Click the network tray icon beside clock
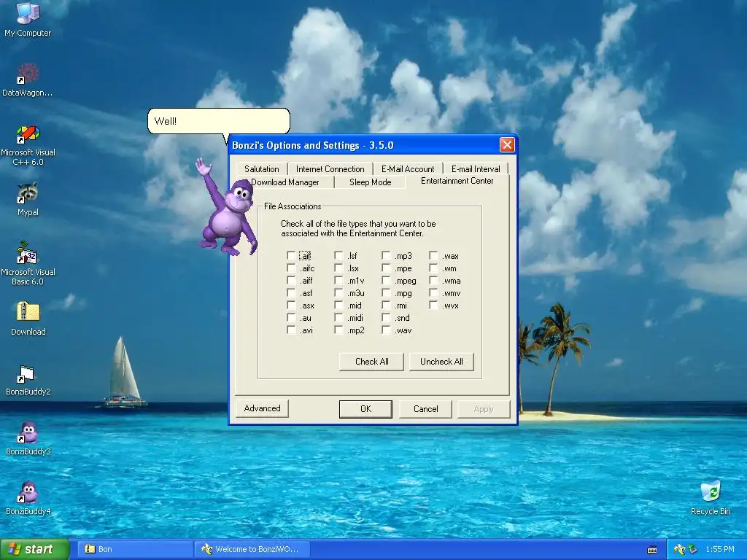Viewport: 747px width, 560px height. 693,549
